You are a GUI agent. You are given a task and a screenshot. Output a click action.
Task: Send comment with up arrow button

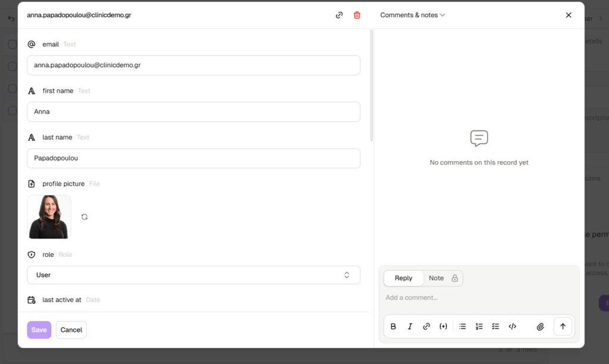pos(563,327)
